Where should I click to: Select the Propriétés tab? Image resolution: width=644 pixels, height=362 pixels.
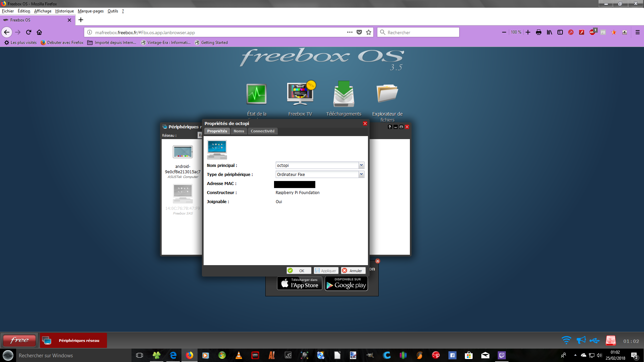(217, 131)
